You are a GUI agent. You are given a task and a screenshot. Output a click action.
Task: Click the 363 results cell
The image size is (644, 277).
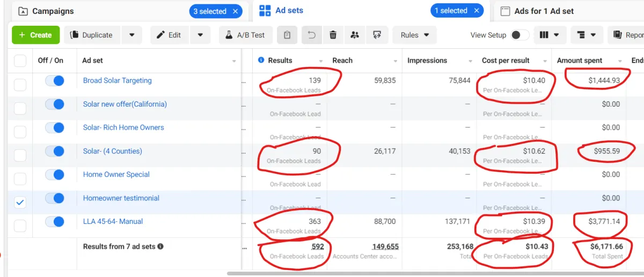coord(314,221)
